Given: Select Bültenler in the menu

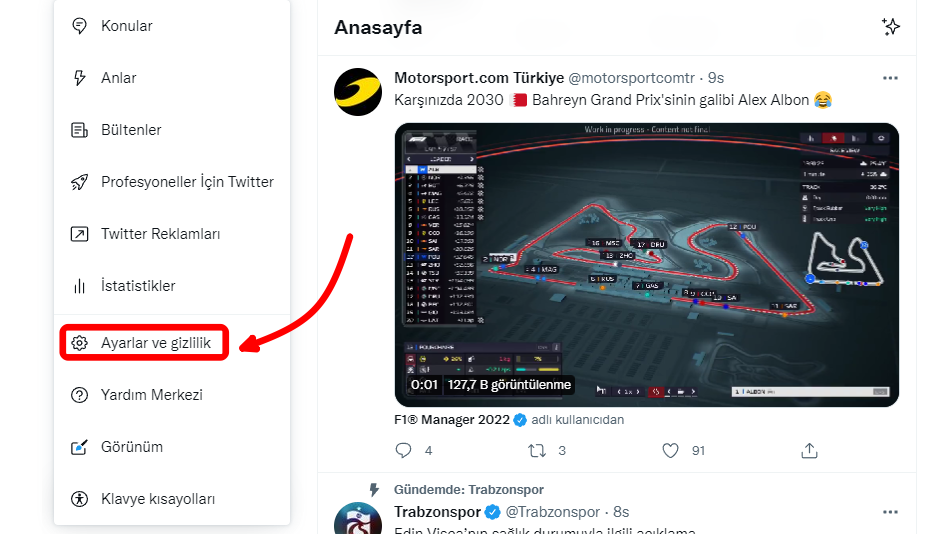Looking at the screenshot, I should pos(131,130).
